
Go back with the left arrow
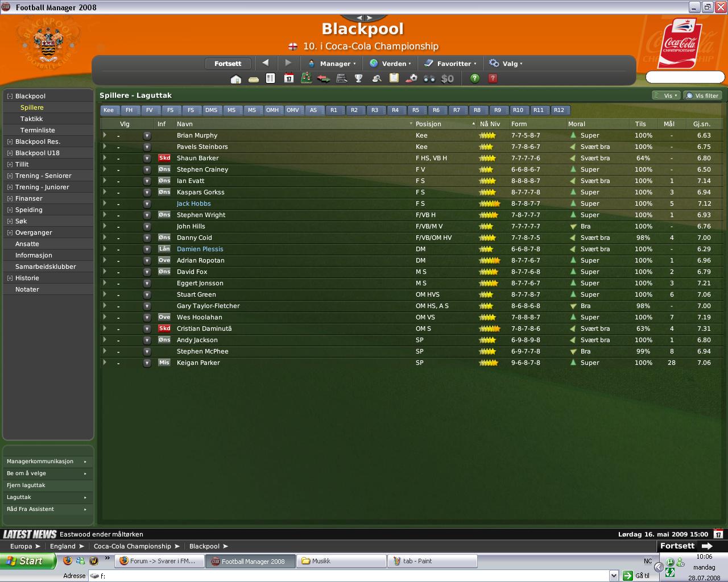click(x=266, y=63)
